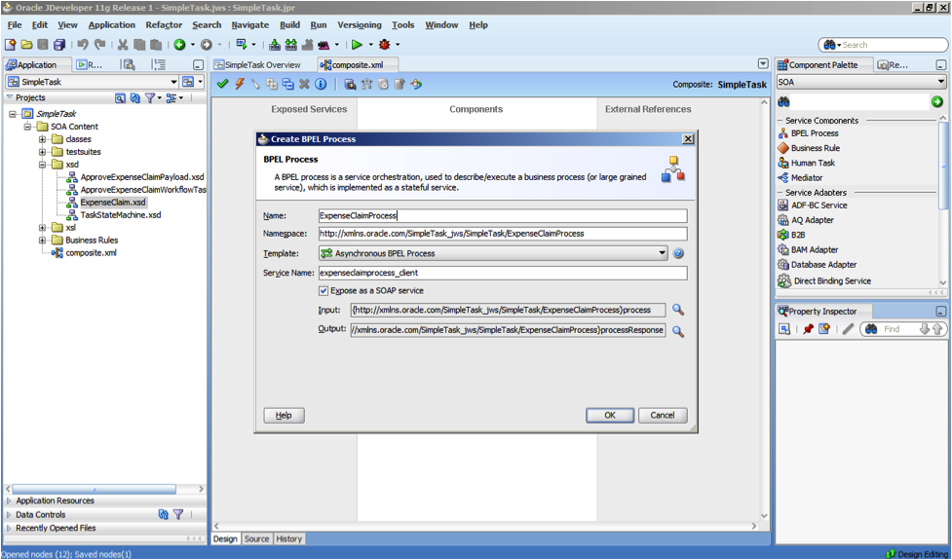Click the green Run arrow in toolbar
952x560 pixels.
click(357, 45)
